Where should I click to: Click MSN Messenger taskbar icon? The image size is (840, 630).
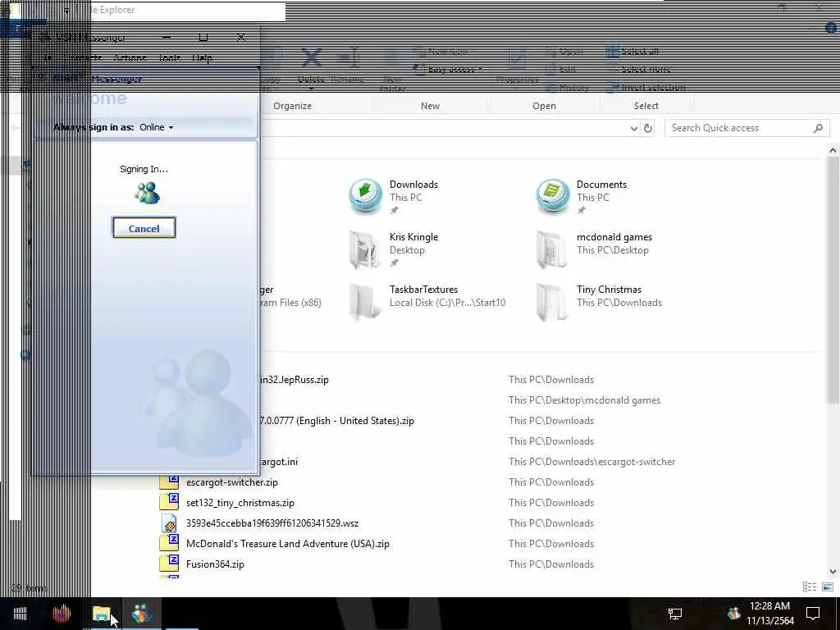coord(142,614)
